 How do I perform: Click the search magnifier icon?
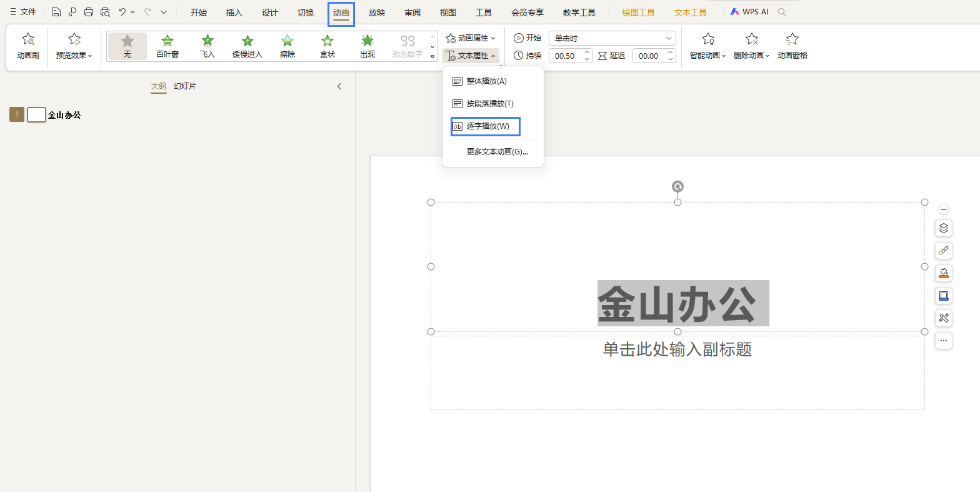[782, 12]
